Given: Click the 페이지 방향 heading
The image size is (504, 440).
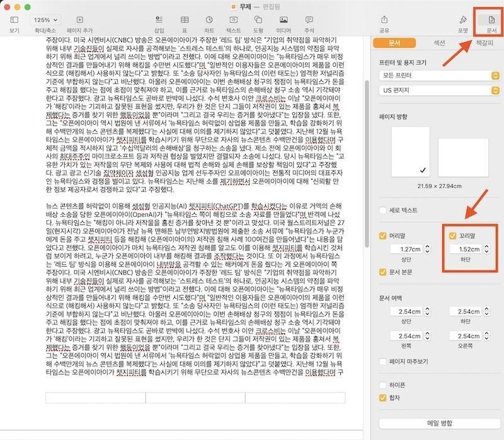Looking at the screenshot, I should [x=393, y=117].
